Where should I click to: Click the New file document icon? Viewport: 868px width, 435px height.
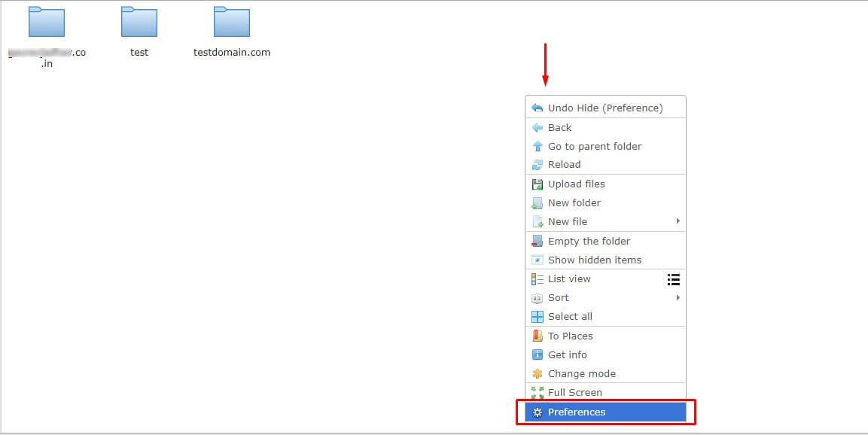(x=537, y=222)
